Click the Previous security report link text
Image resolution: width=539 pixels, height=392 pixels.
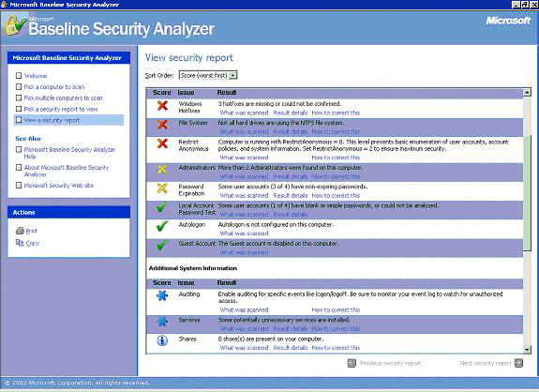click(390, 363)
